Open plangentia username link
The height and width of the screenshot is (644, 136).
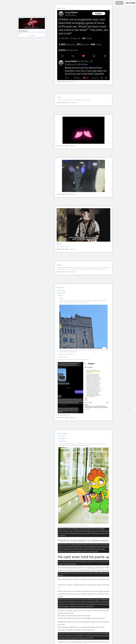pyautogui.click(x=59, y=265)
